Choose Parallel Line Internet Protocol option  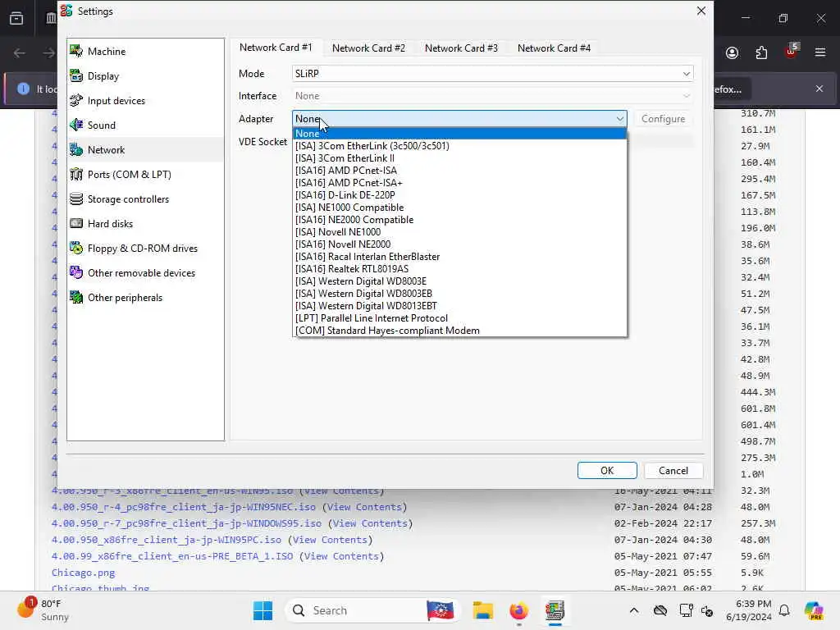[x=459, y=318]
